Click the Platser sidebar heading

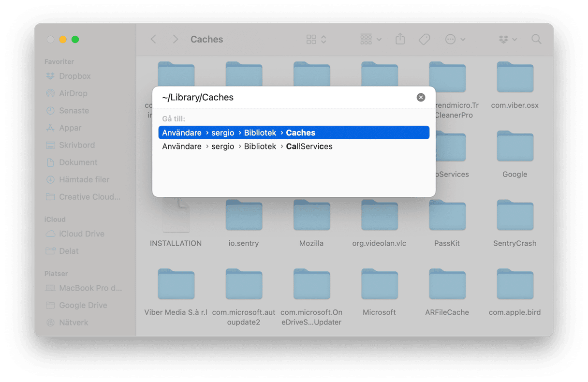[56, 274]
